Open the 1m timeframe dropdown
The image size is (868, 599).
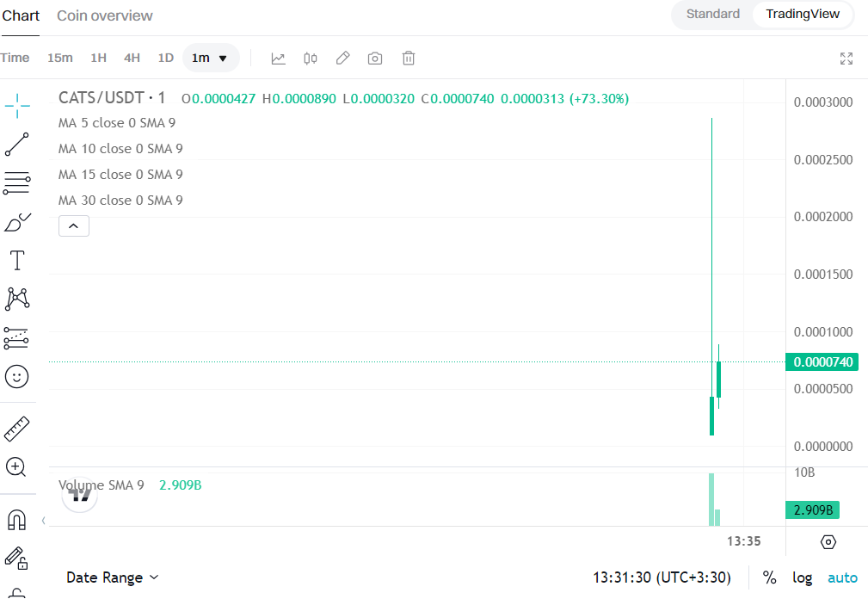(x=211, y=58)
